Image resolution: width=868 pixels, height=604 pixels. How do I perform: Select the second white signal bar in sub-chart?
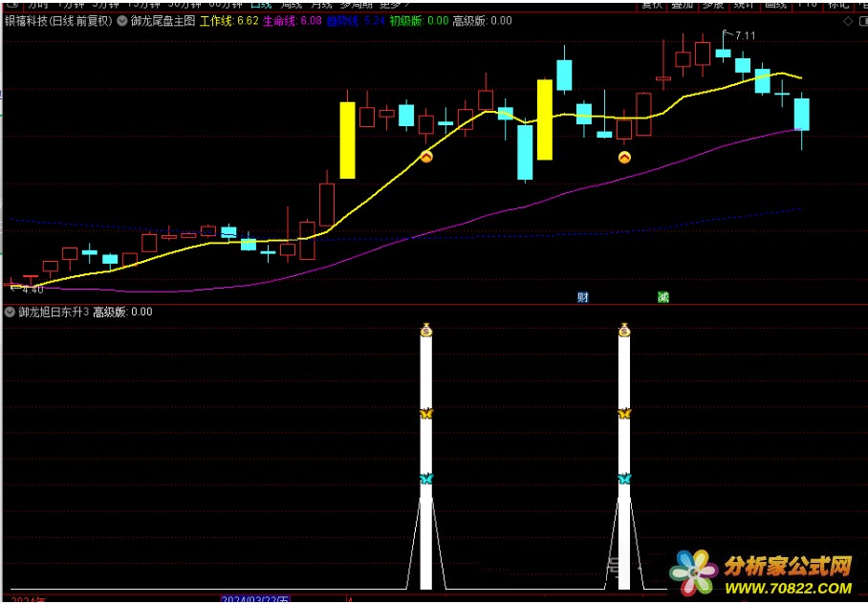(x=624, y=463)
